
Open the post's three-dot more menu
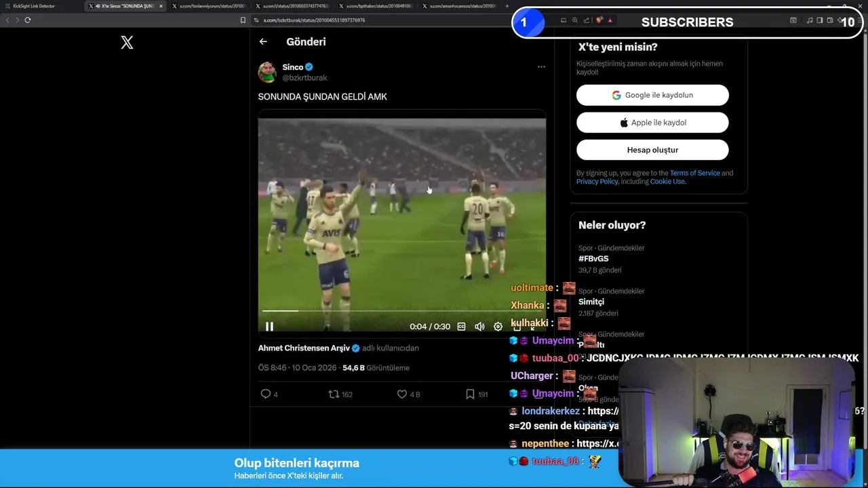pos(541,66)
